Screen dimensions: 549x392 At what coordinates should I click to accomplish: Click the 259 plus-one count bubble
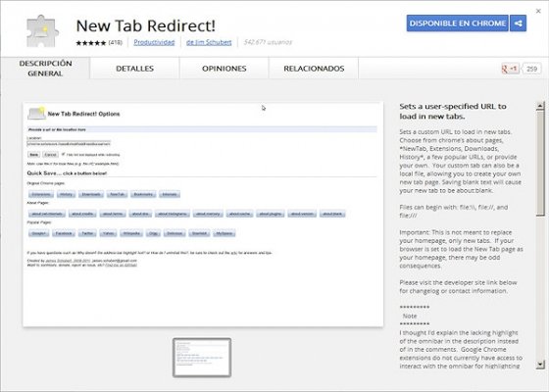531,69
